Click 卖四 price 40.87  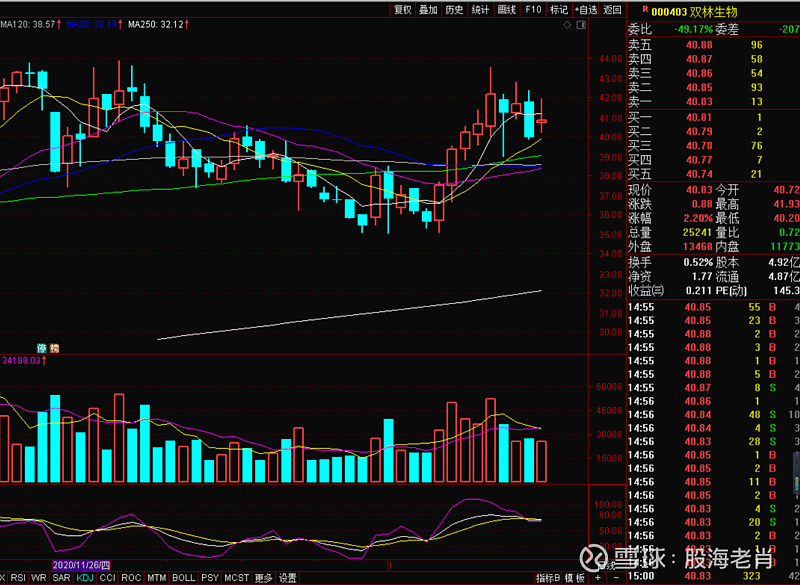(699, 59)
